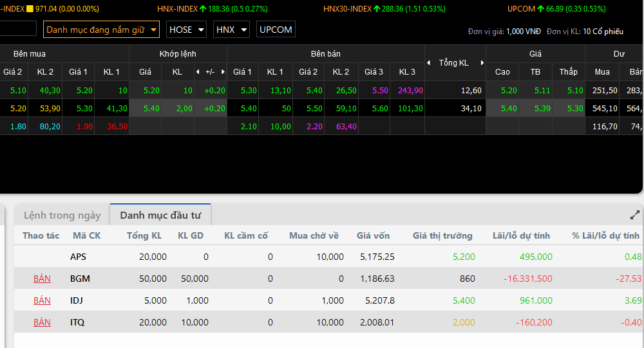Click the Thấp price column header
Image resolution: width=644 pixels, height=348 pixels.
coord(569,72)
